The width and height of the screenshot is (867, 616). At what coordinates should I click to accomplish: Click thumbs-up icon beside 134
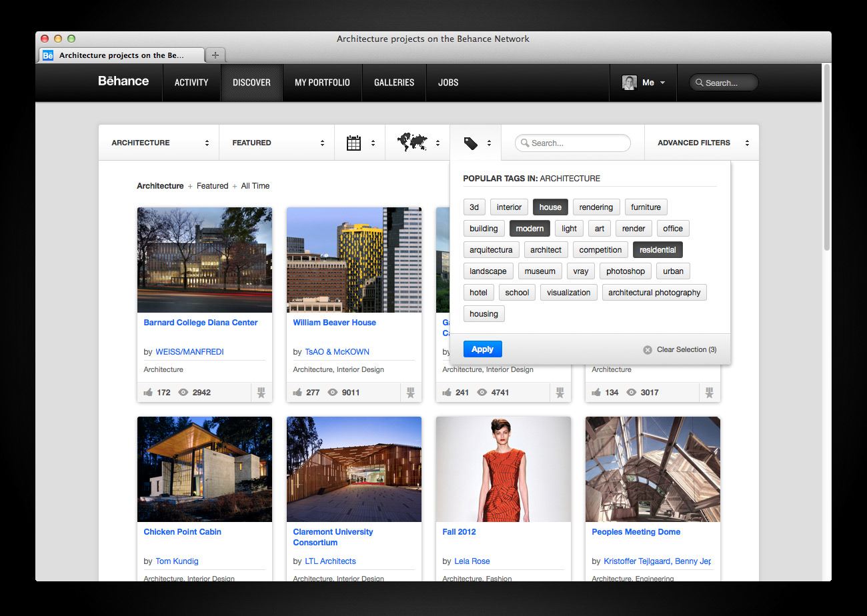tap(596, 393)
